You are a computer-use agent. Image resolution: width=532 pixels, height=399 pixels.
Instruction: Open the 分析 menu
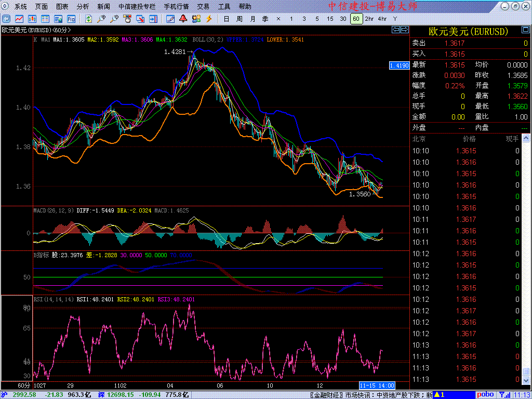tap(83, 7)
